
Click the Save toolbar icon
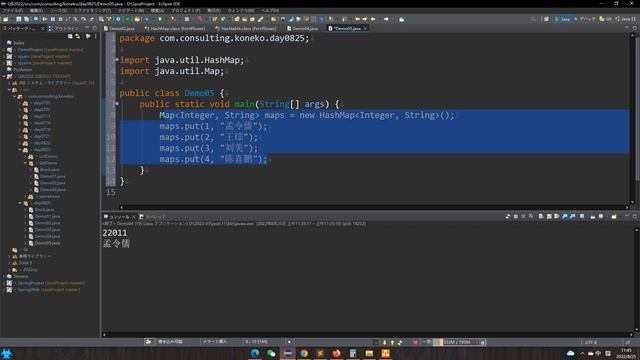18,19
